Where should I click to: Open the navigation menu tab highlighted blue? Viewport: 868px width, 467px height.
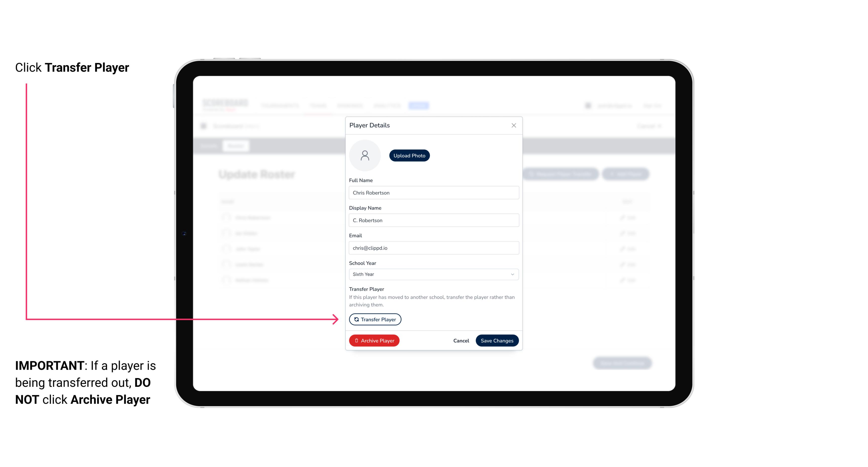click(419, 105)
